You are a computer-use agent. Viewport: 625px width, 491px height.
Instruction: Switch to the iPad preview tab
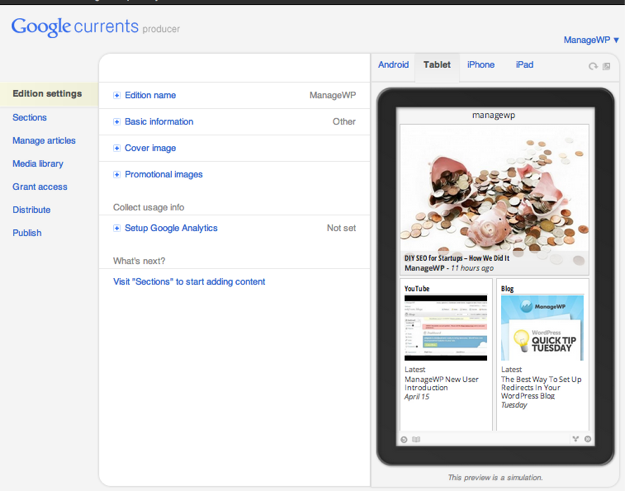pyautogui.click(x=524, y=65)
